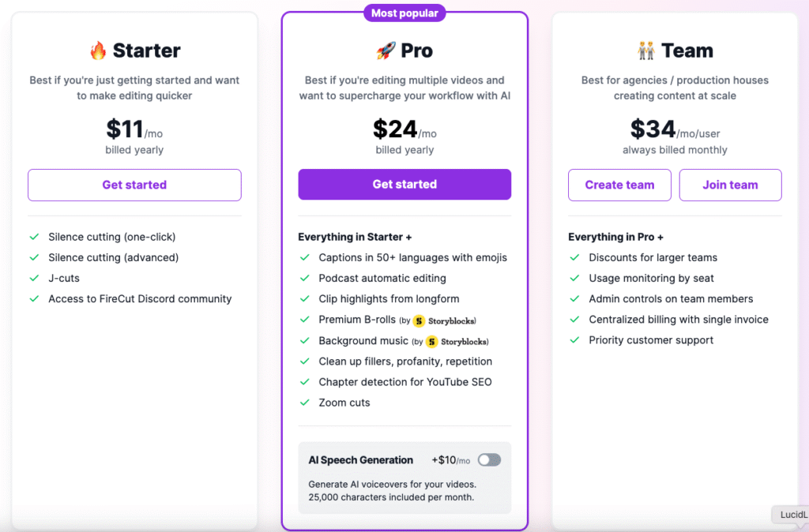
Task: Enable the AI Speech Generation toggle
Action: pos(488,459)
